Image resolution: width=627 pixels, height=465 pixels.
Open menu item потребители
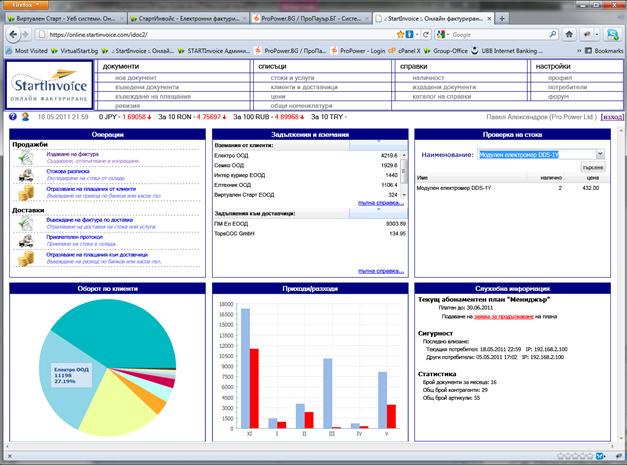click(567, 87)
